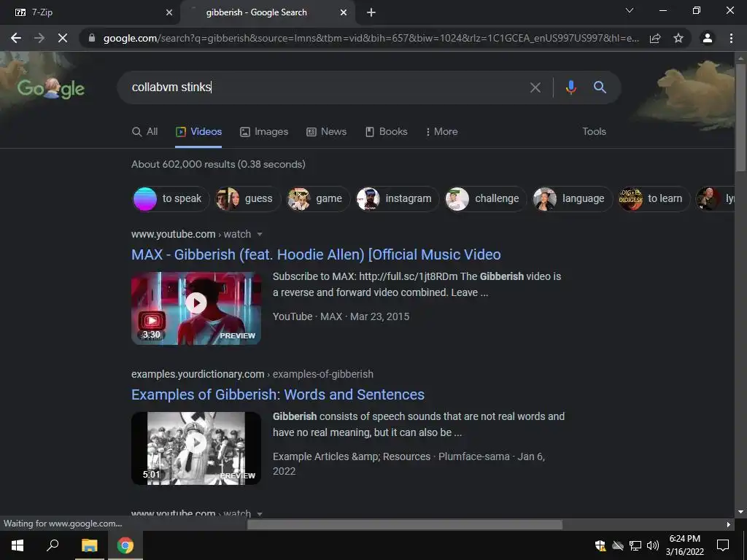Viewport: 747px width, 560px height.
Task: Select the 'to learn' filter chip
Action: point(653,198)
